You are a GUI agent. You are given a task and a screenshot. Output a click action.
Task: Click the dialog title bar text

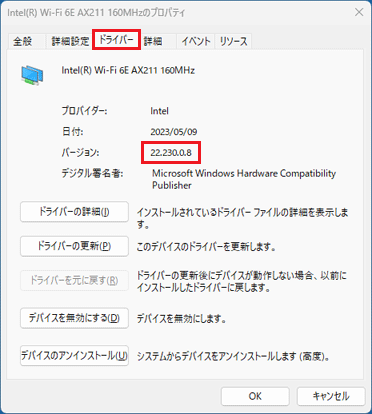click(x=96, y=13)
